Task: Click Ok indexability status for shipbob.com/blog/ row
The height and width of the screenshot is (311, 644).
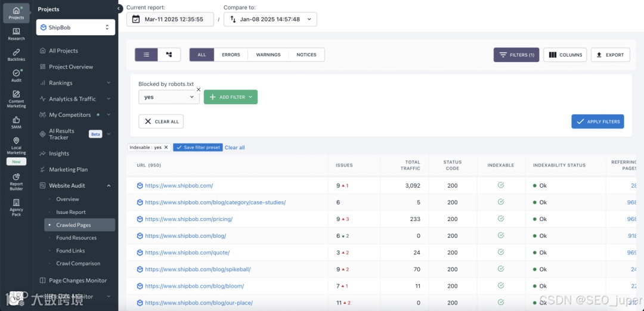Action: pos(540,236)
